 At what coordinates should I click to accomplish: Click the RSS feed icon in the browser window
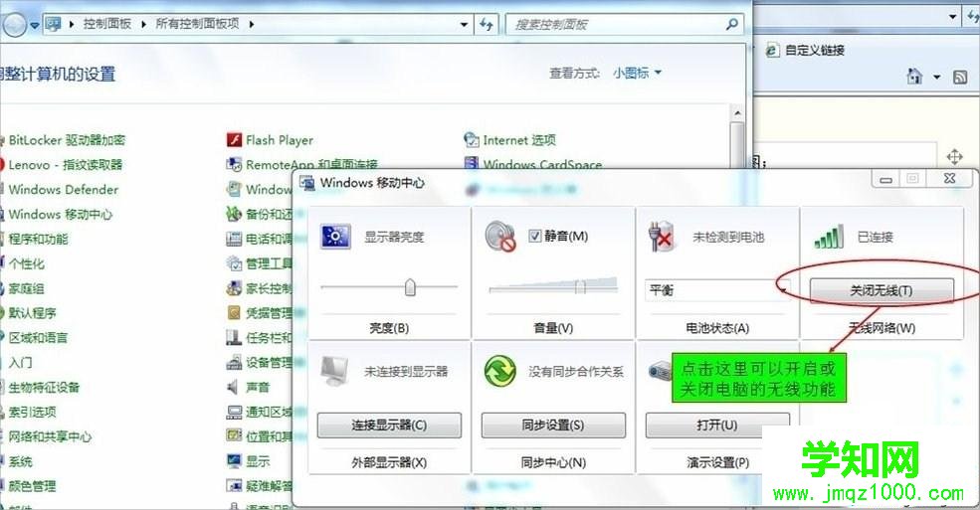coord(960,78)
